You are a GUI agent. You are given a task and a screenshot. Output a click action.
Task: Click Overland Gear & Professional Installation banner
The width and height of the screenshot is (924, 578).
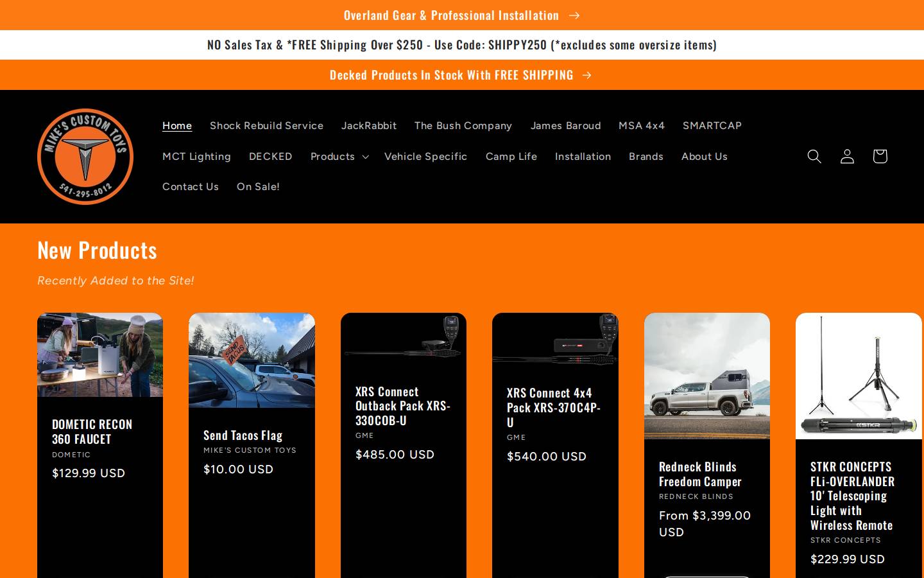click(462, 15)
